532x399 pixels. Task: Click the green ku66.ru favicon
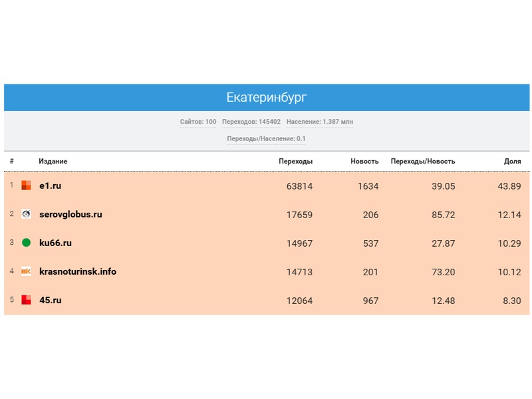tap(27, 243)
